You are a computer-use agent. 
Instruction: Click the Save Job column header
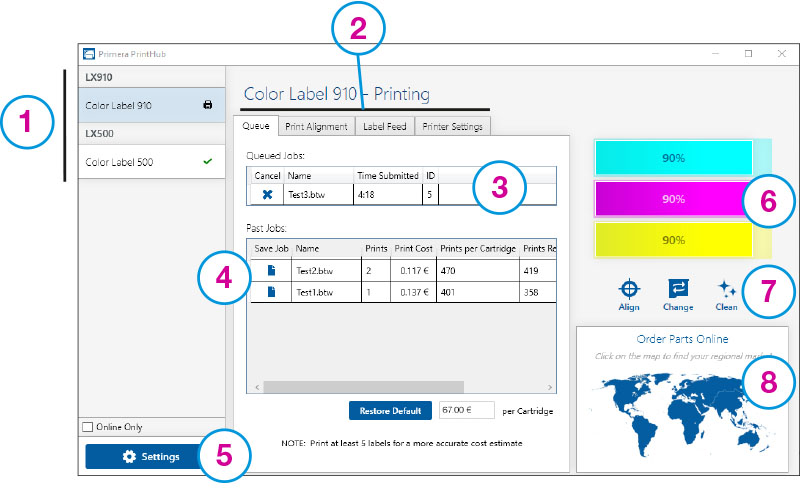point(271,249)
